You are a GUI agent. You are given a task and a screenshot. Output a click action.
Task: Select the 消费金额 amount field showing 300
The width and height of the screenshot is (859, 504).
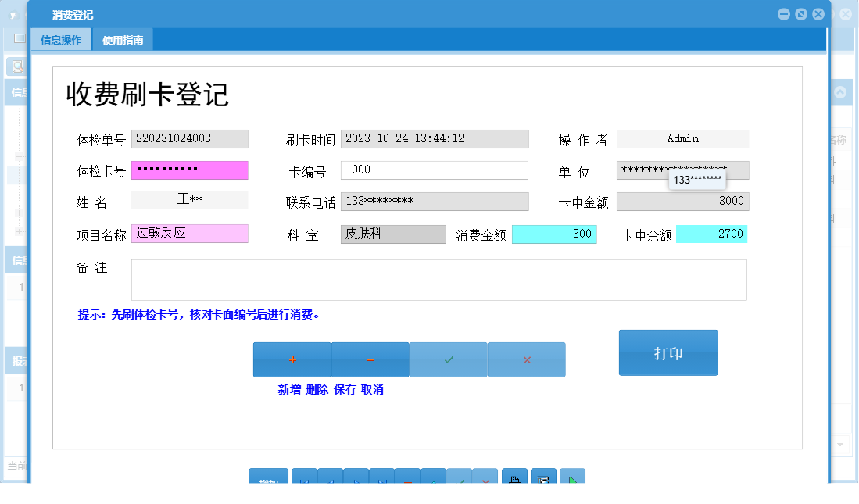(x=554, y=234)
